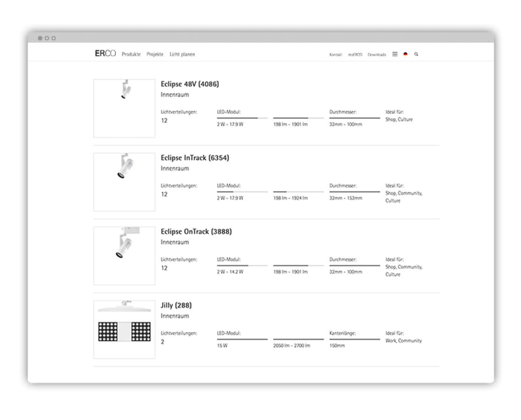Click Innenraum label under Jilly
Screen dimensions: 521x420
[x=175, y=316]
